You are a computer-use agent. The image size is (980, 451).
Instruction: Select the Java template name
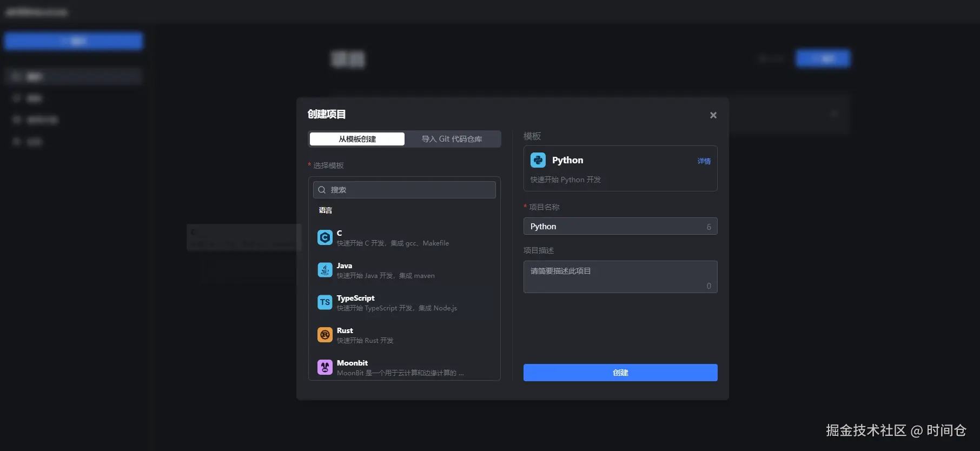tap(345, 266)
